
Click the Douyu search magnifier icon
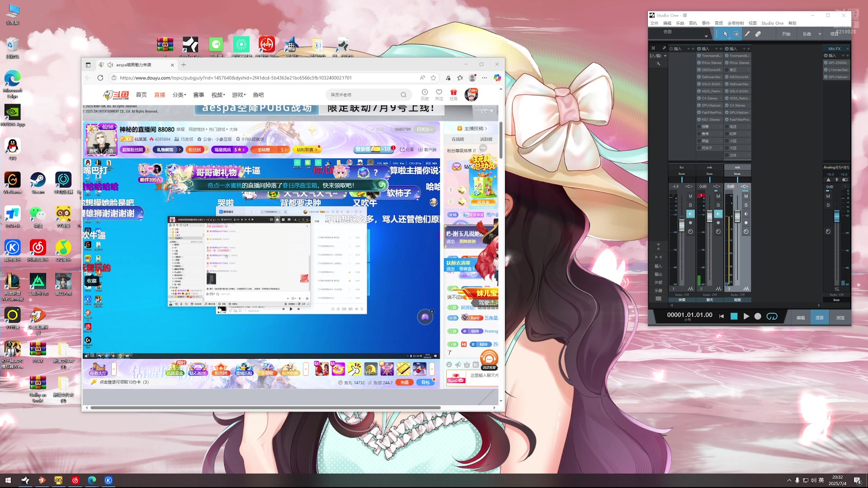(403, 95)
